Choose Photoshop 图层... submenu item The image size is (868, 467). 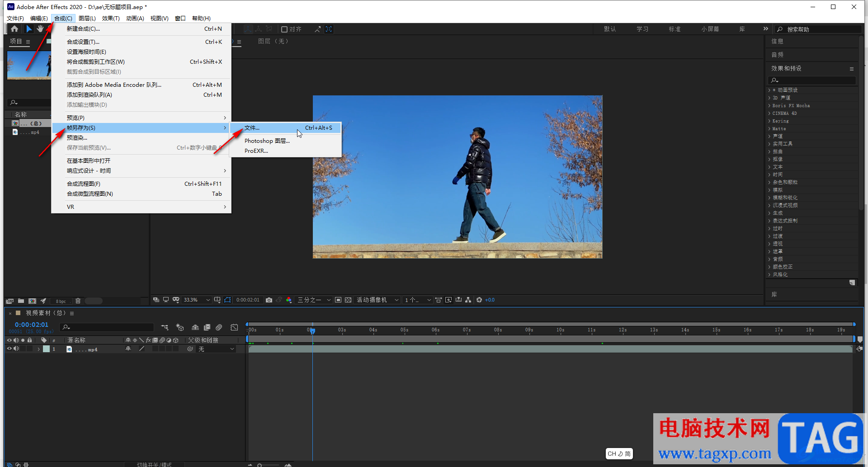pos(286,141)
